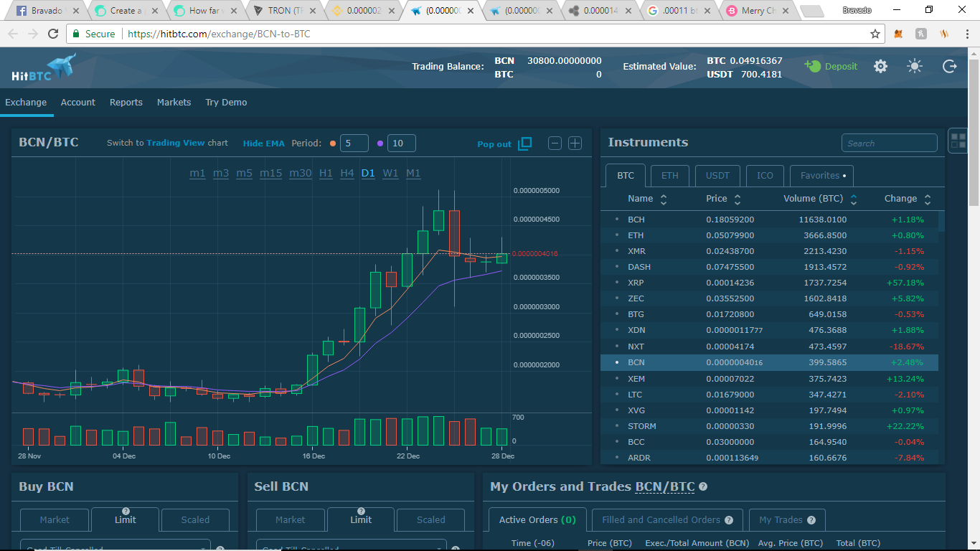Open the MetaMask fox extension

pos(898,34)
